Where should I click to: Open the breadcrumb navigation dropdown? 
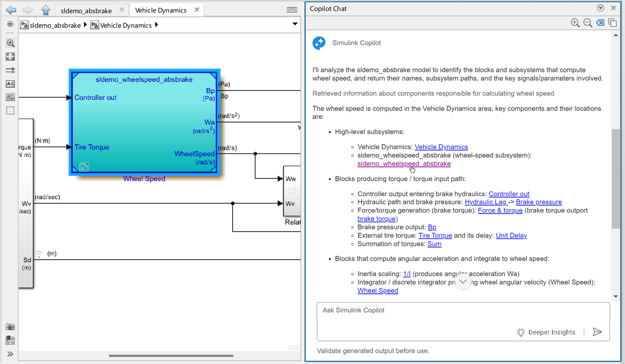point(295,24)
